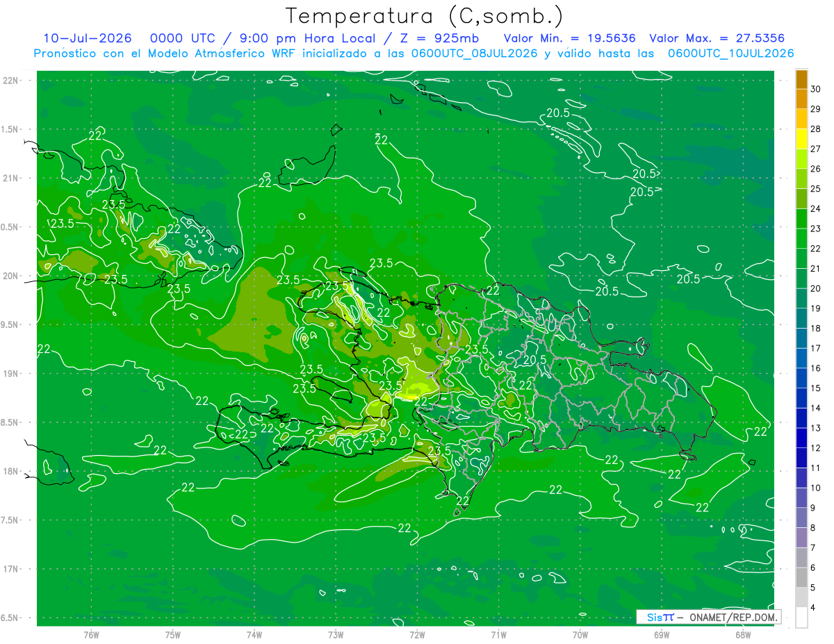Click the "Z = 925mb" pressure level
834x644 pixels.
pyautogui.click(x=439, y=38)
